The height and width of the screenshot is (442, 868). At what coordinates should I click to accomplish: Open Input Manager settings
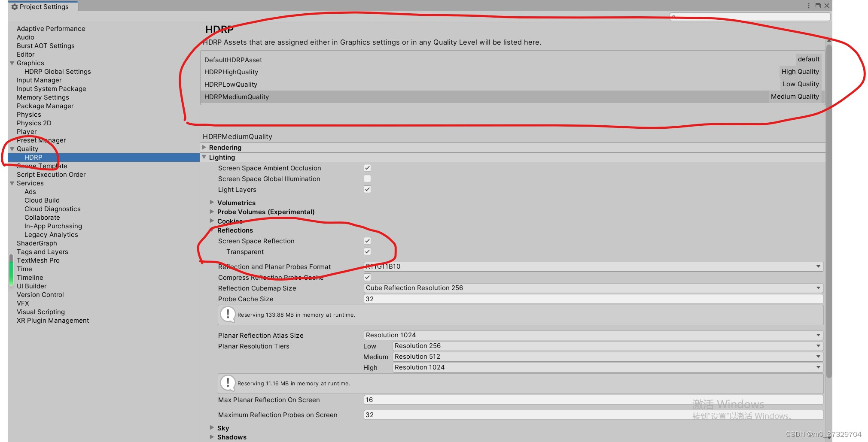click(x=39, y=80)
